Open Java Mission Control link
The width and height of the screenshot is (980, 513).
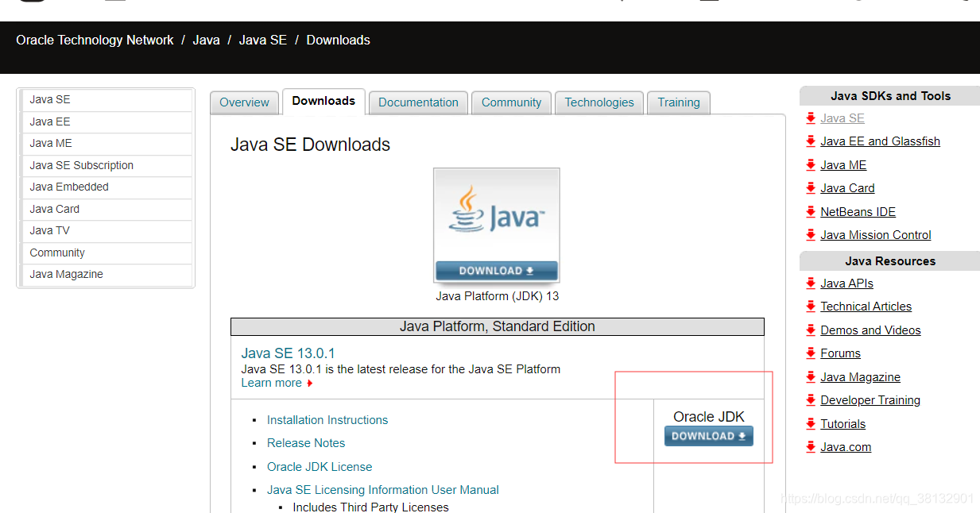click(x=875, y=235)
